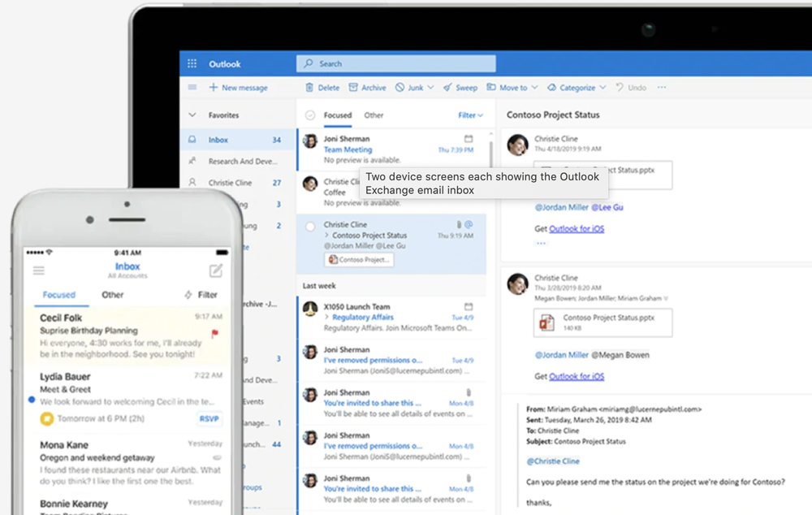Open the Inbox folder in sidebar
The width and height of the screenshot is (812, 515).
(x=237, y=140)
